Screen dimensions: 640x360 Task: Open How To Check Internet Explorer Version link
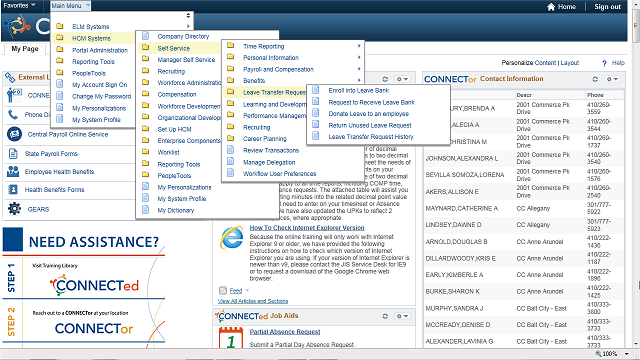tap(307, 228)
